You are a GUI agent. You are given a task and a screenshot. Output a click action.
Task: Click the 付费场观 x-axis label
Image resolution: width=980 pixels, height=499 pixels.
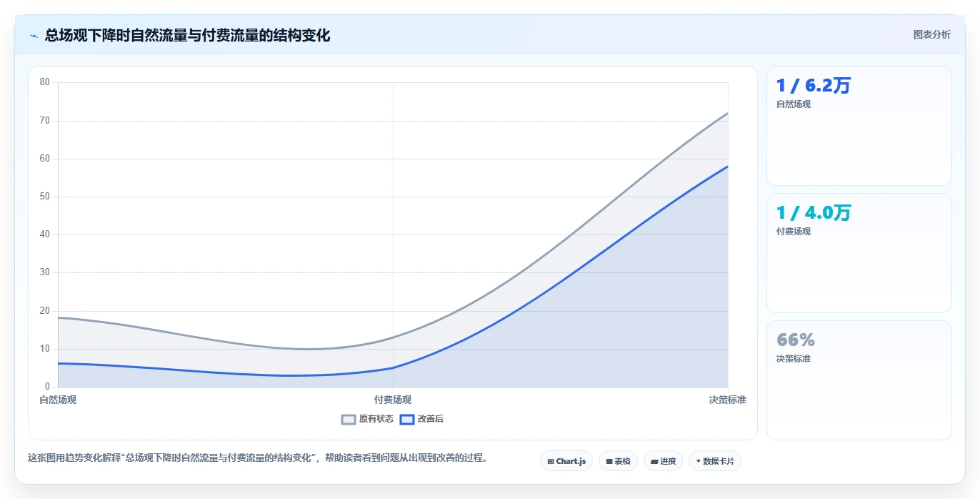[x=393, y=400]
